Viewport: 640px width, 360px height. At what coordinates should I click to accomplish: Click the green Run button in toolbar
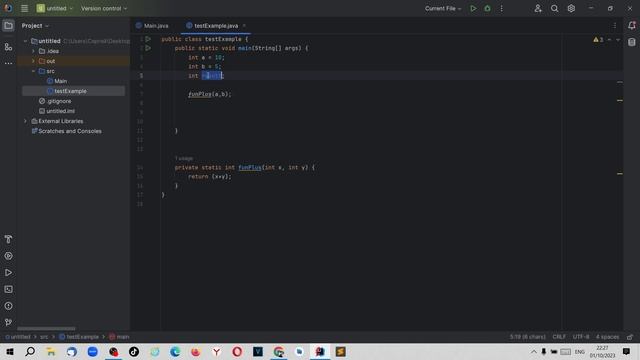click(x=473, y=8)
